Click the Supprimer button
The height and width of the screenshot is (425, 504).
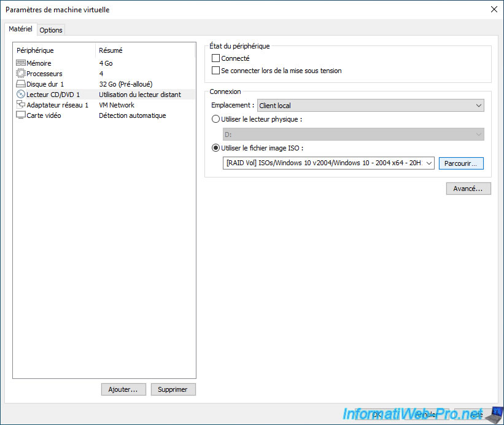click(174, 389)
